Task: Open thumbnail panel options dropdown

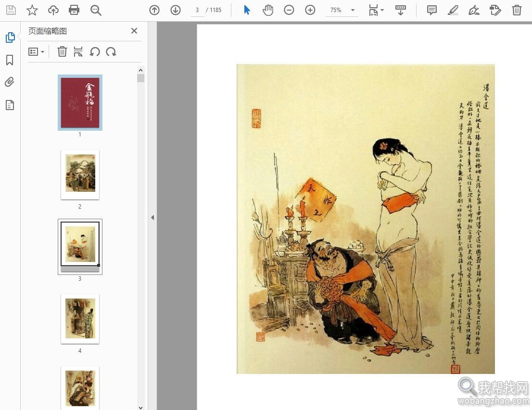Action: [x=36, y=52]
